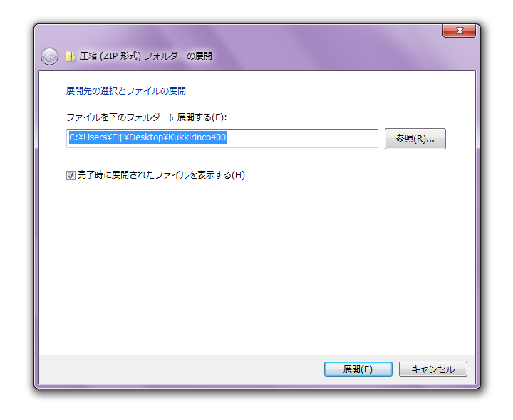Image resolution: width=513 pixels, height=420 pixels.
Task: Click the back arrow button
Action: pyautogui.click(x=49, y=56)
